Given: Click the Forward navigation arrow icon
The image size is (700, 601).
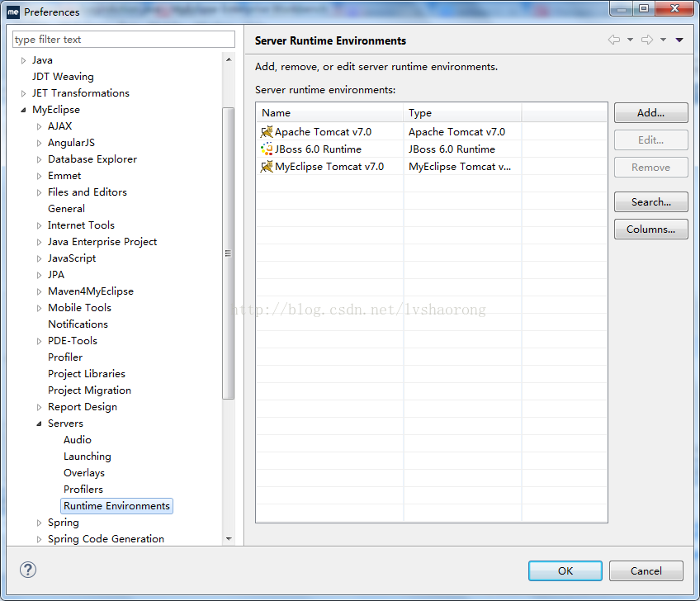Looking at the screenshot, I should click(647, 40).
